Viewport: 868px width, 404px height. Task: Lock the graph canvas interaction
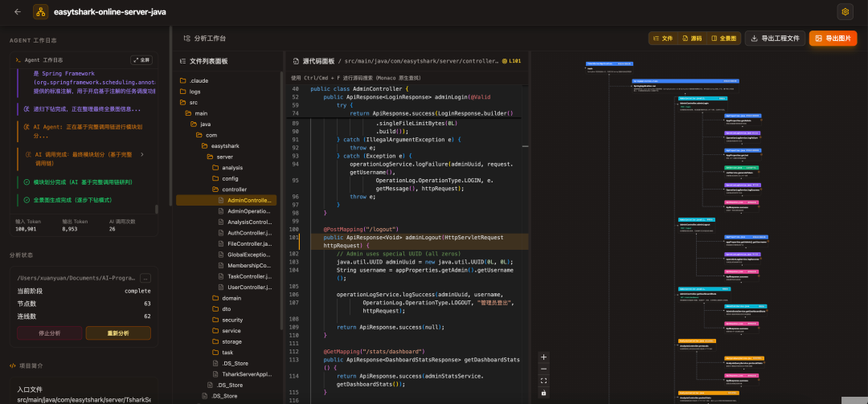(543, 393)
